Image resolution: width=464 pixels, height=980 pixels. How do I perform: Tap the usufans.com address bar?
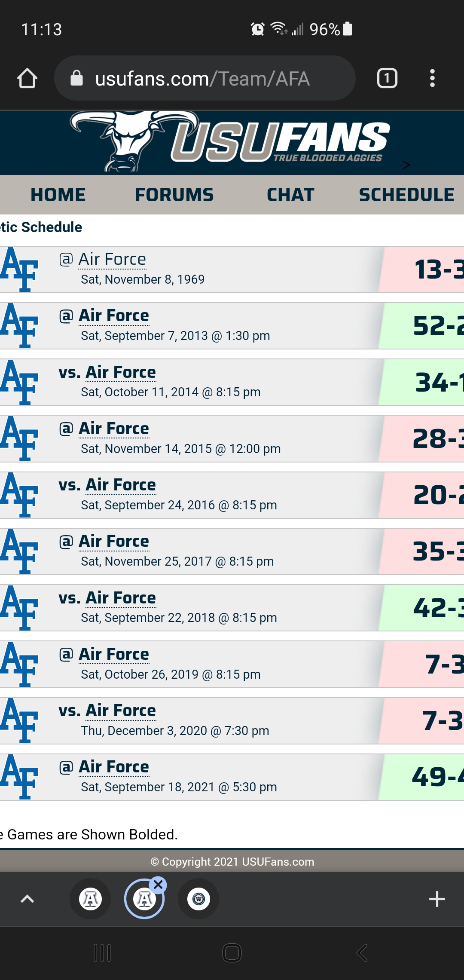205,78
